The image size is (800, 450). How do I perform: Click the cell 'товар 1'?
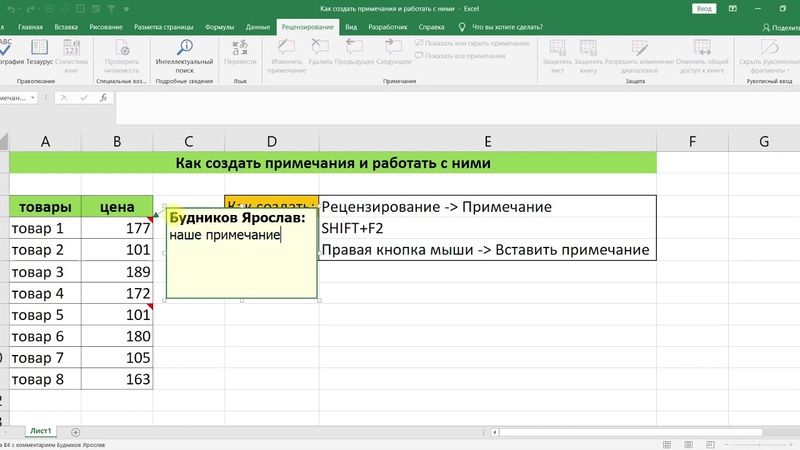45,228
